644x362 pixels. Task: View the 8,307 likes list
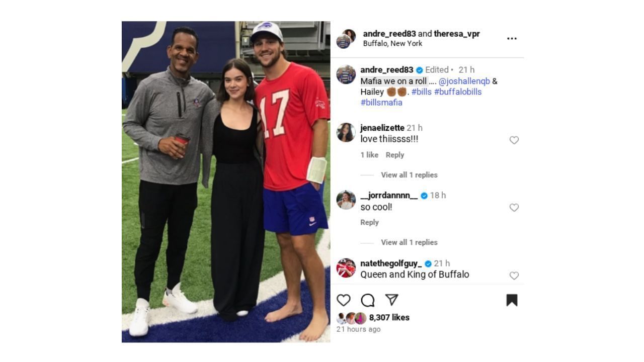(389, 317)
